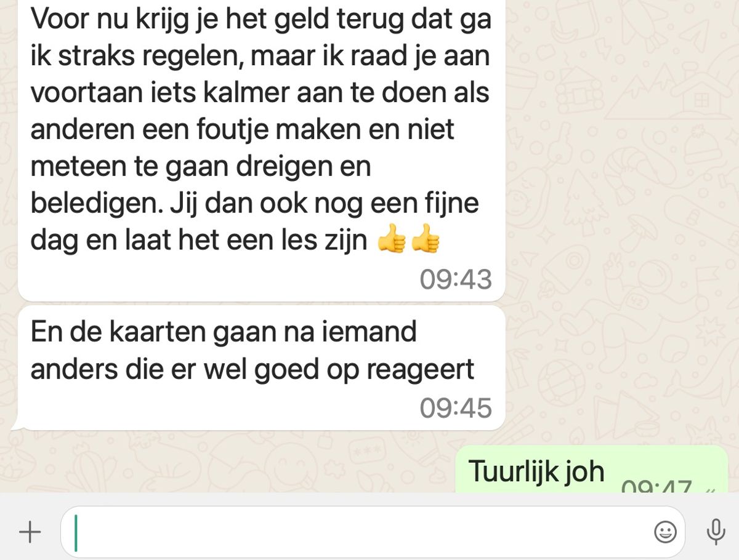Tap the delivery checkmark beside 09:47

click(x=711, y=489)
